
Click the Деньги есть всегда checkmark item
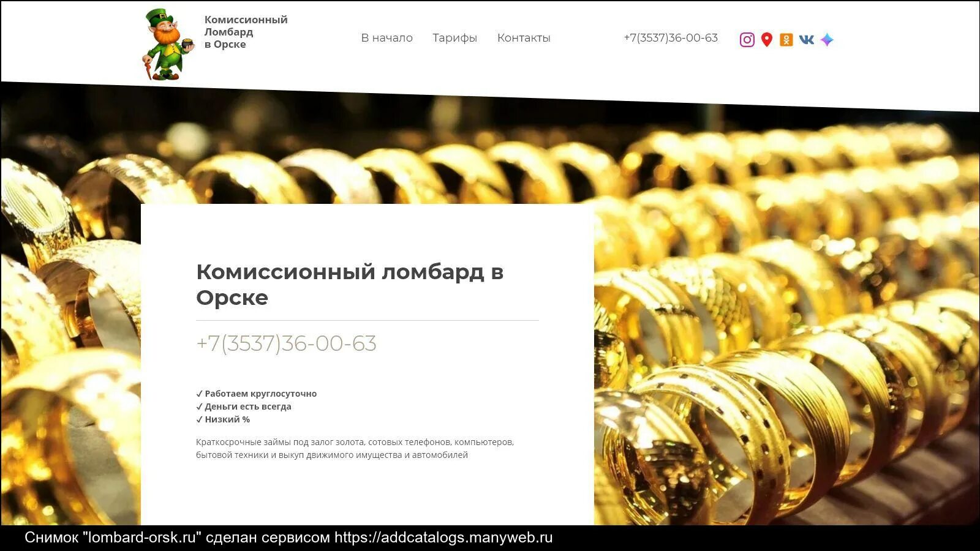[244, 407]
